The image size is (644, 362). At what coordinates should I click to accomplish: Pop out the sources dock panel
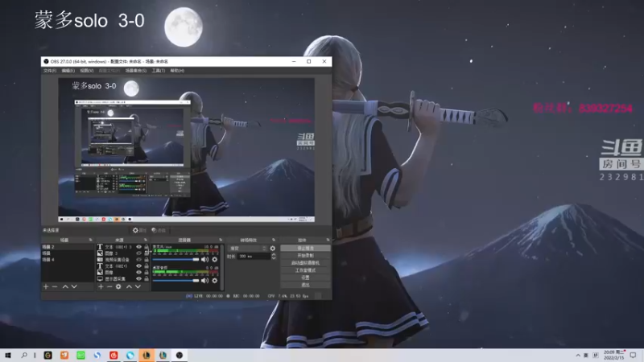click(x=146, y=240)
